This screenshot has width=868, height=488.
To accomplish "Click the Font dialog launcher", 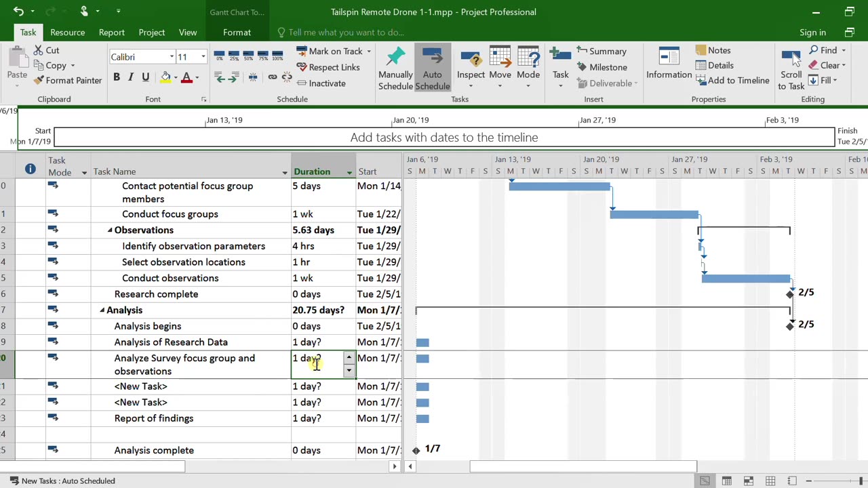I will (x=203, y=100).
